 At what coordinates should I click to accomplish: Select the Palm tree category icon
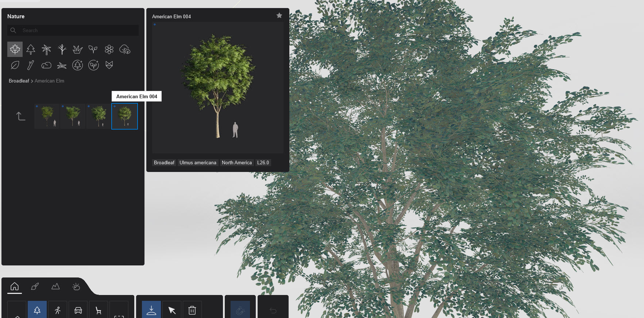pyautogui.click(x=46, y=49)
